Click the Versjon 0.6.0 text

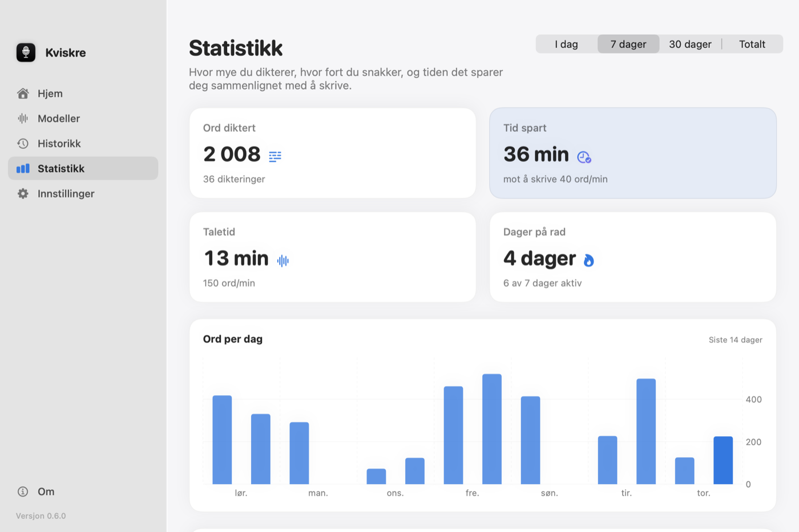click(41, 516)
